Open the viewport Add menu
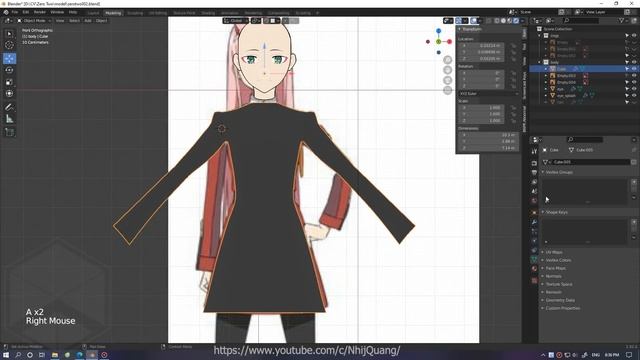This screenshot has width=640, height=360. 88,20
